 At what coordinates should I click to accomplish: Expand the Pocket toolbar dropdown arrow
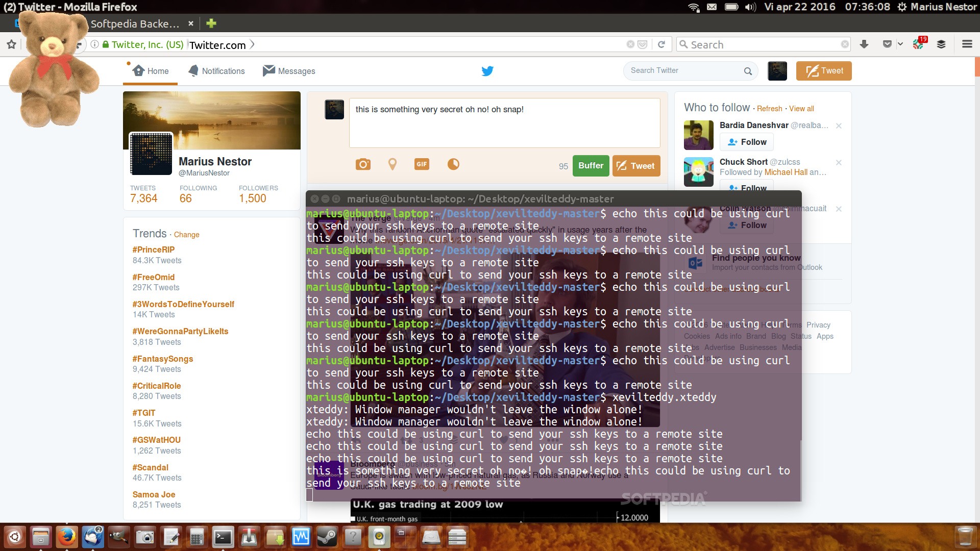900,44
